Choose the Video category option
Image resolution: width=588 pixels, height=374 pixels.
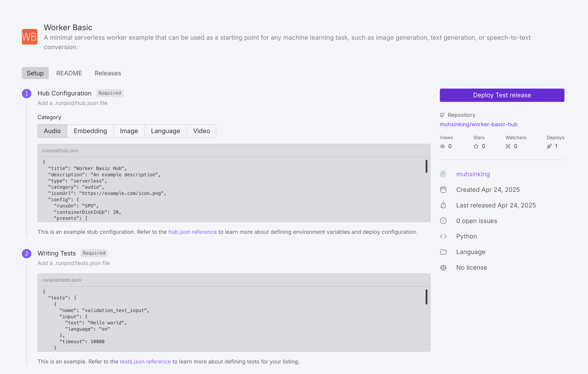[x=201, y=131]
